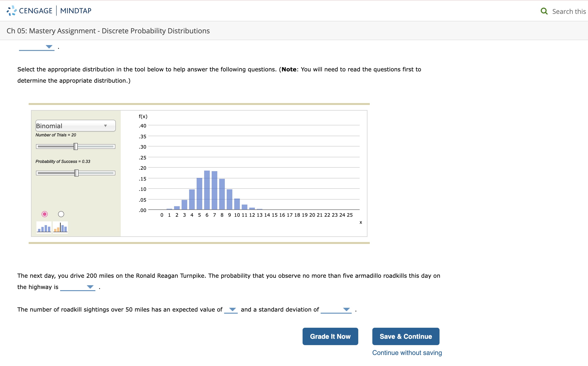Screen dimensions: 588x366
Task: Click the probability distribution histogram thumbnail icon
Action: tap(44, 227)
